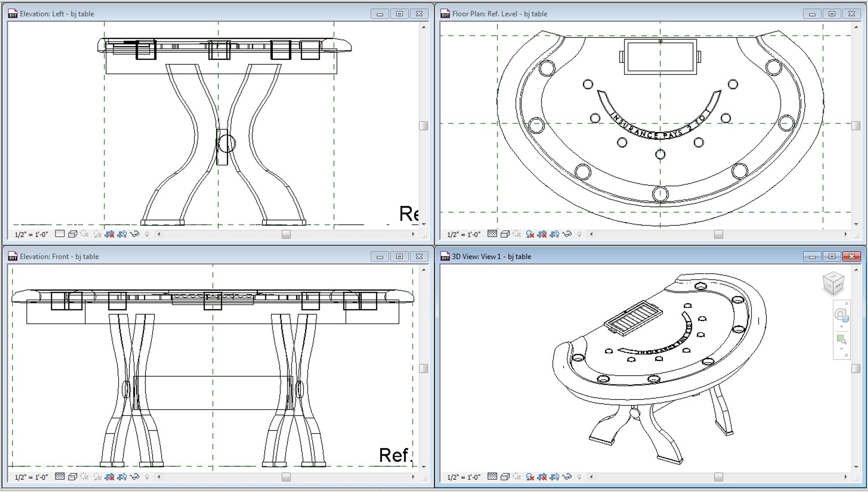Click the ViewCube in the 3D view

click(834, 283)
